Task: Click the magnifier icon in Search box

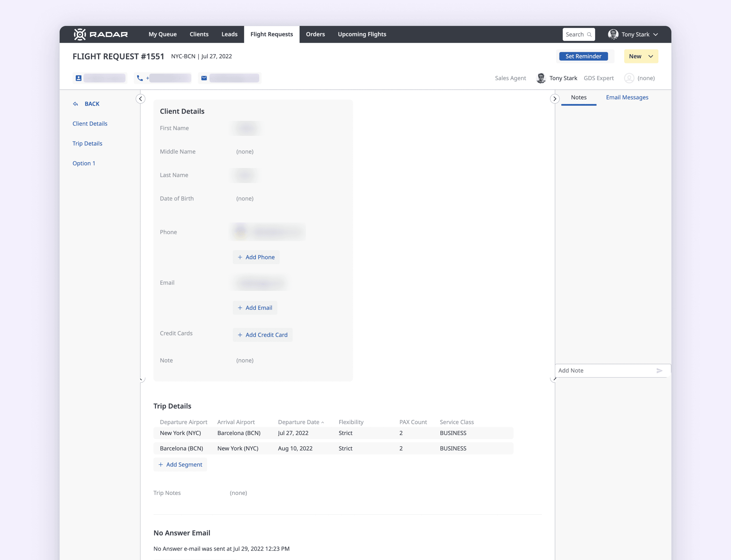Action: [589, 35]
